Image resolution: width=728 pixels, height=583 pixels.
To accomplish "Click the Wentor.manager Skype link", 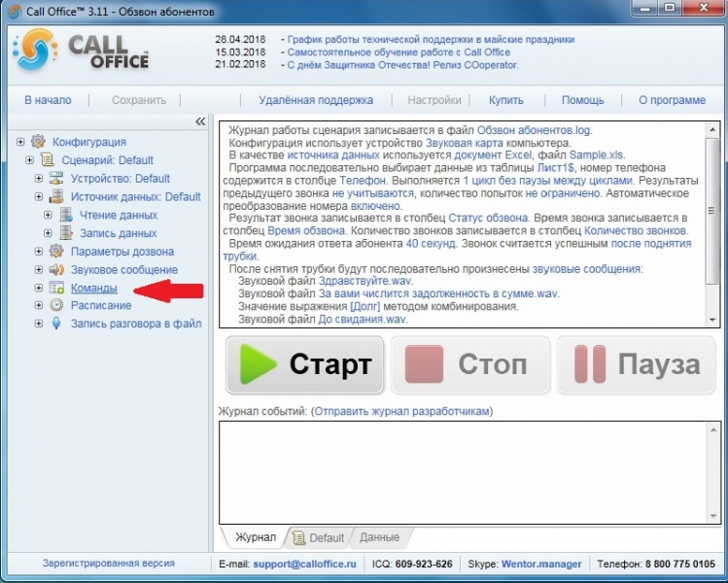I will tap(541, 564).
